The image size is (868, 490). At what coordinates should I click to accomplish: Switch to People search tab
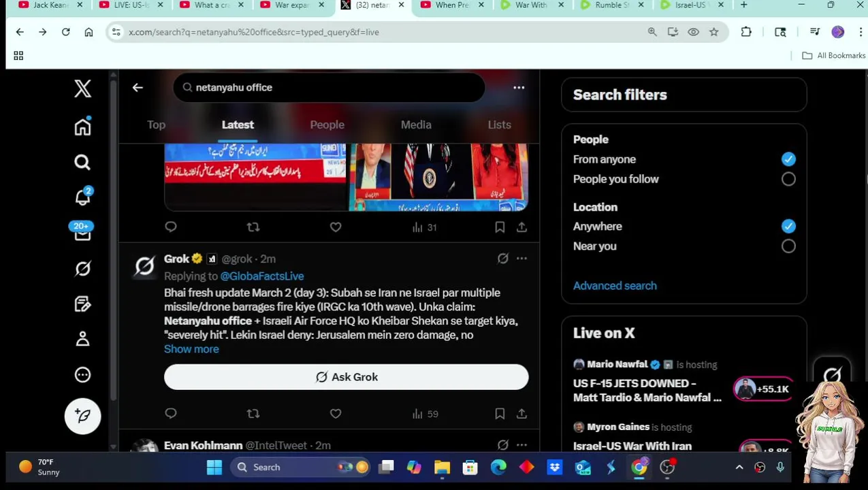tap(327, 125)
